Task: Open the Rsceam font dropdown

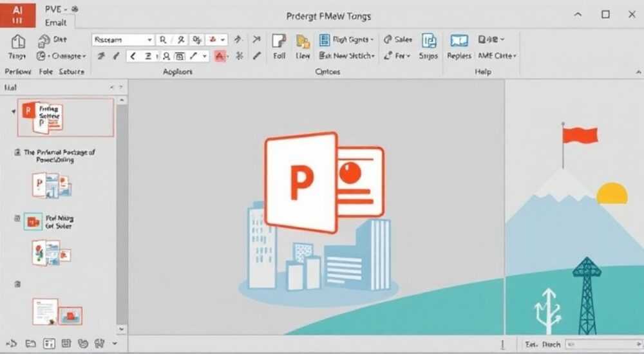Action: 149,40
